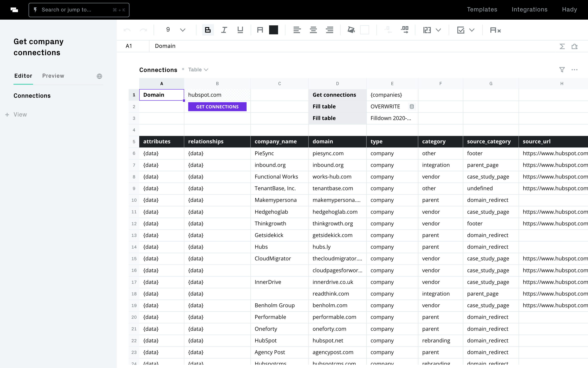
Task: Click the formula bar containing Domain
Action: point(352,46)
